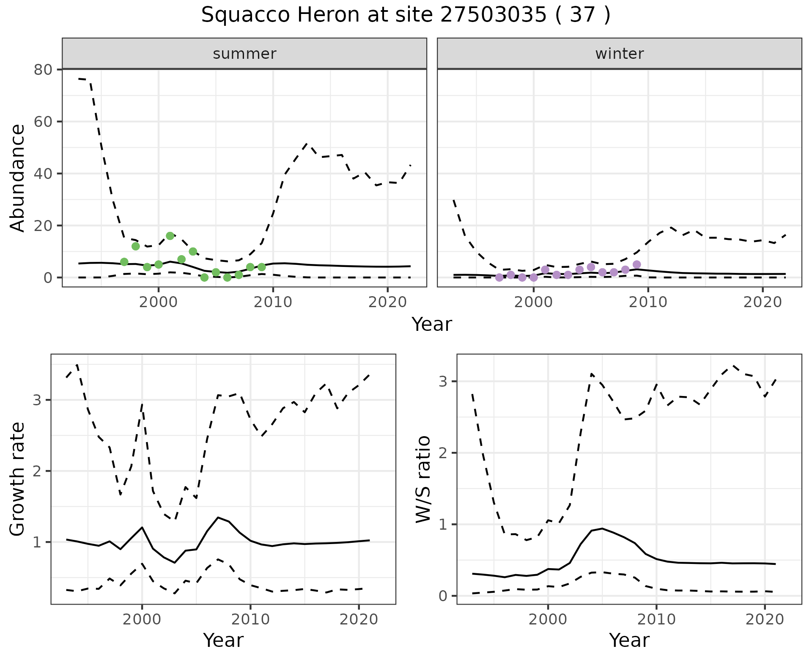This screenshot has width=812, height=660.
Task: Click the Growth rate y-axis label
Action: point(17,479)
